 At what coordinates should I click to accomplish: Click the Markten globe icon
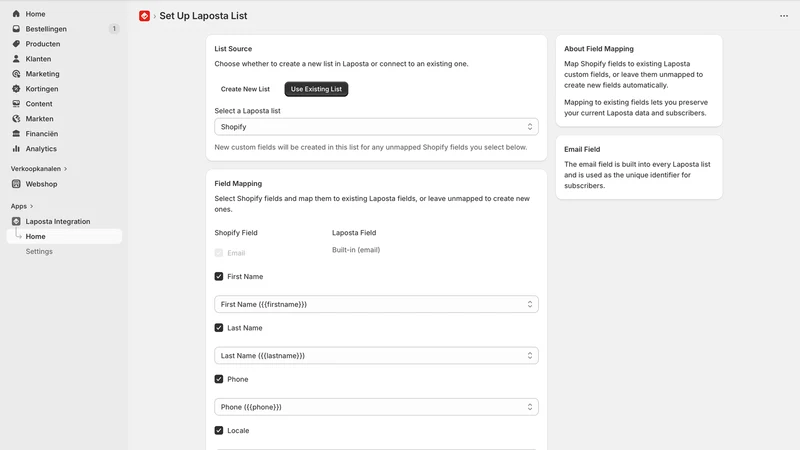[x=16, y=118]
